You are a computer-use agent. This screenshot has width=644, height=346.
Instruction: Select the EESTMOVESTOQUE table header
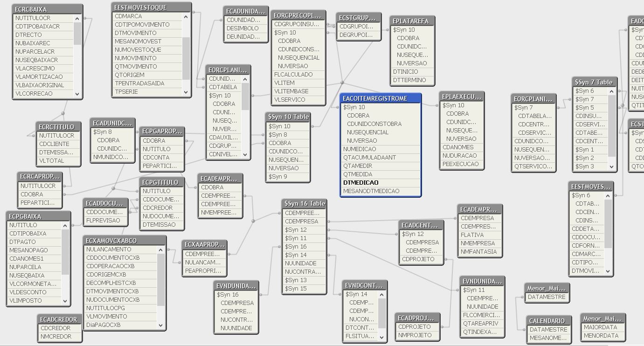point(152,7)
